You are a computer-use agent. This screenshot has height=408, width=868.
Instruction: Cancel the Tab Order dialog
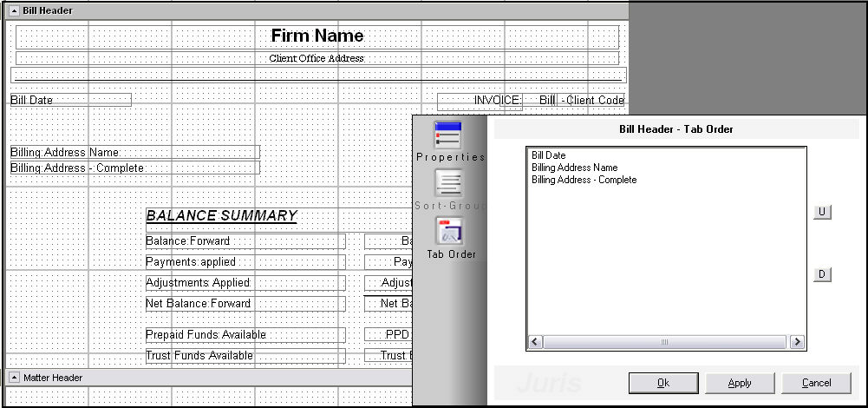pyautogui.click(x=816, y=383)
